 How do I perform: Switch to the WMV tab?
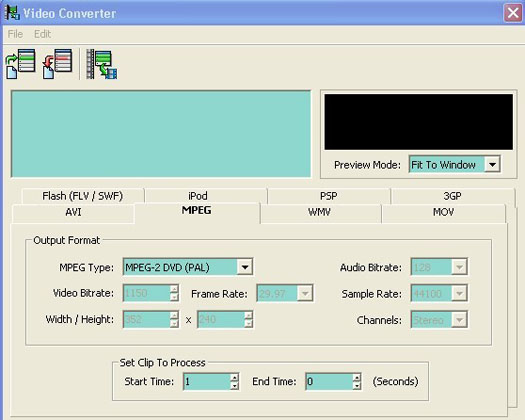[x=320, y=213]
